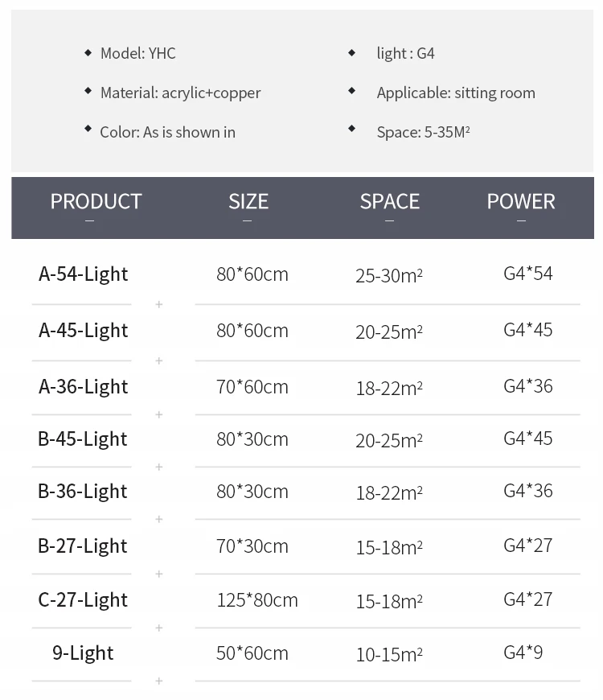Click the 125*80cm size value
This screenshot has height=700, width=603.
[x=256, y=599]
